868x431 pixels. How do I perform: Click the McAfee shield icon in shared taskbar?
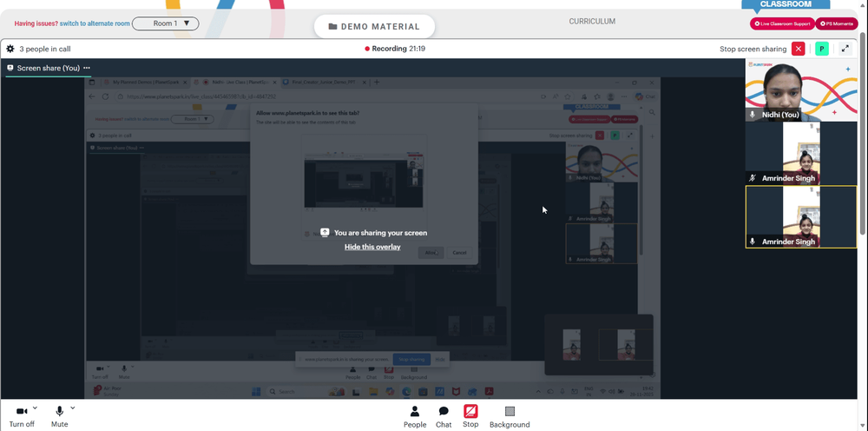click(457, 392)
